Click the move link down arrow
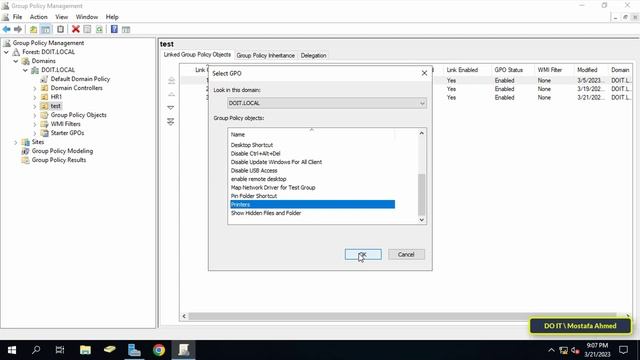The height and width of the screenshot is (360, 640). point(171,108)
